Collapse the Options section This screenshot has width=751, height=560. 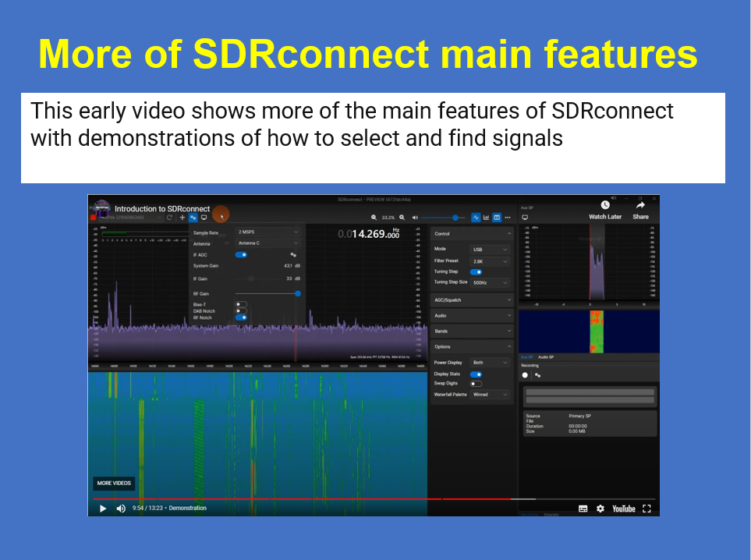click(472, 346)
